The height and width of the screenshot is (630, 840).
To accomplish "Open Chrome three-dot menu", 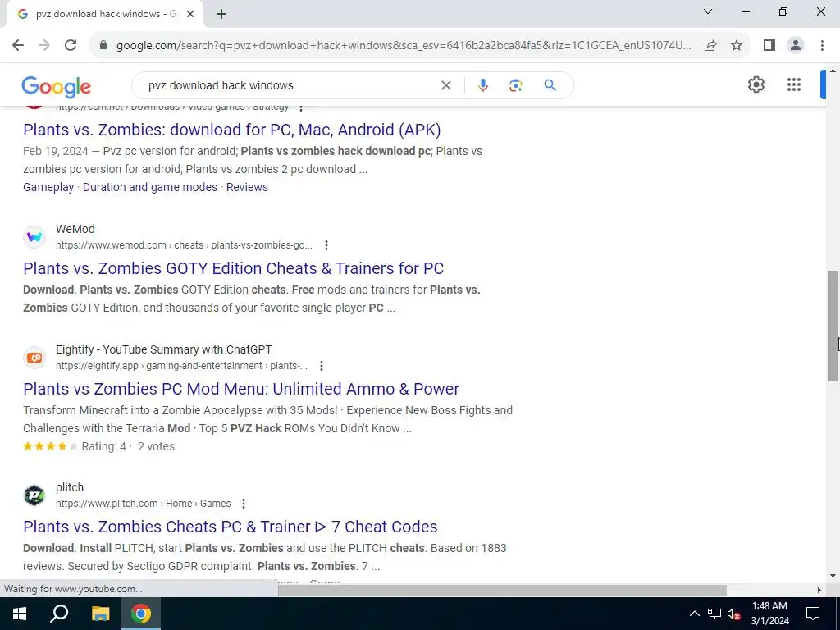I will tap(822, 46).
